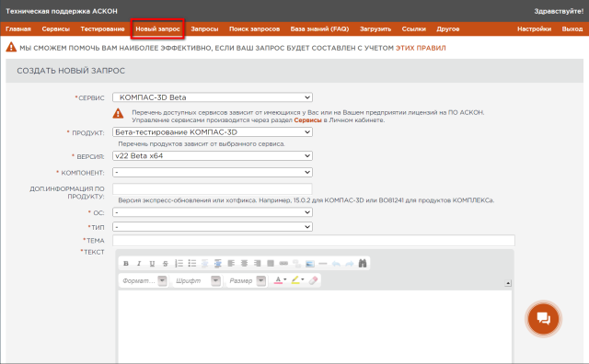Image resolution: width=589 pixels, height=364 pixels.
Task: Follow the ЭТИХ ПРАВИЛ link
Action: pyautogui.click(x=421, y=48)
